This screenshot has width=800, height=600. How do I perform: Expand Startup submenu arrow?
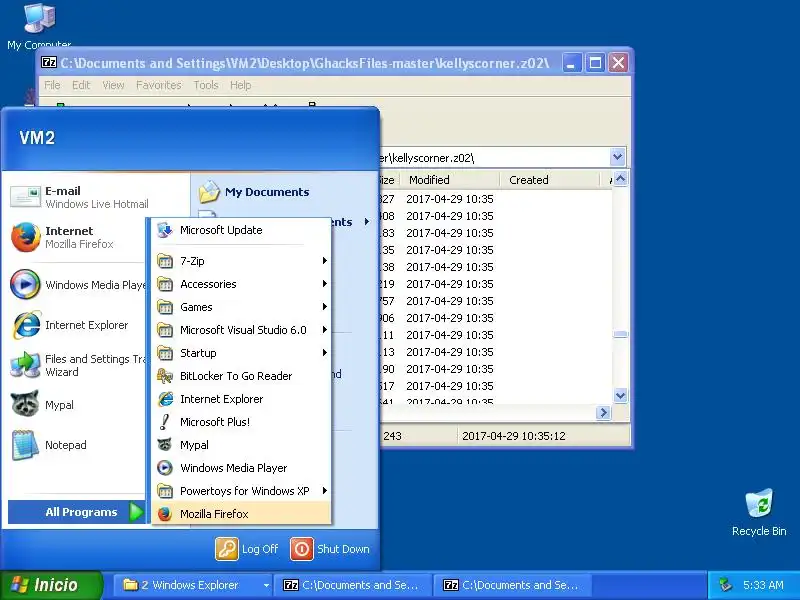click(324, 353)
